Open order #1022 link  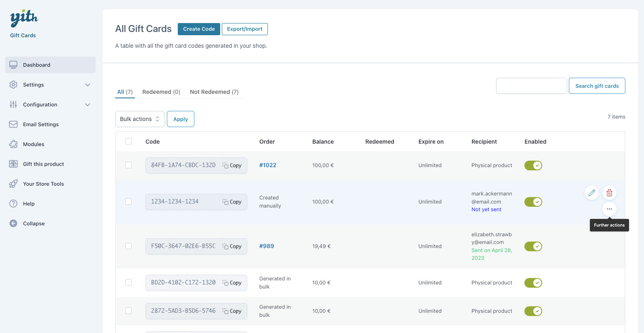tap(267, 165)
